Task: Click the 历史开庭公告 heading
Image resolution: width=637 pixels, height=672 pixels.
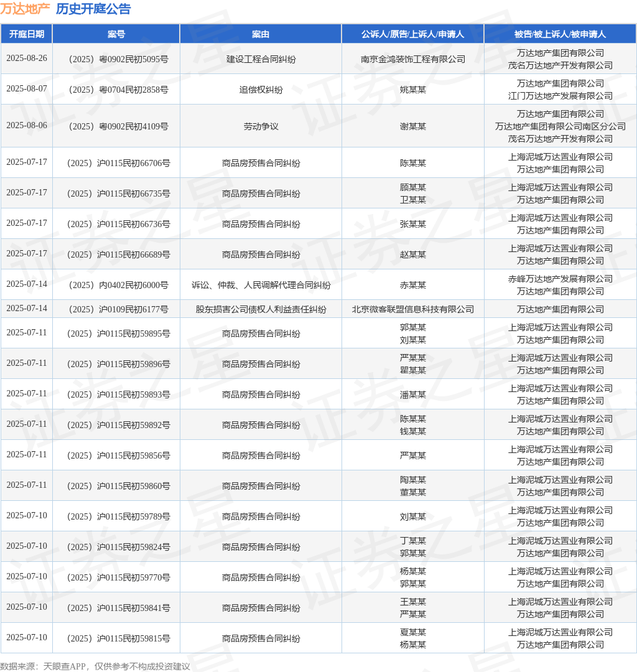Action: [x=93, y=9]
